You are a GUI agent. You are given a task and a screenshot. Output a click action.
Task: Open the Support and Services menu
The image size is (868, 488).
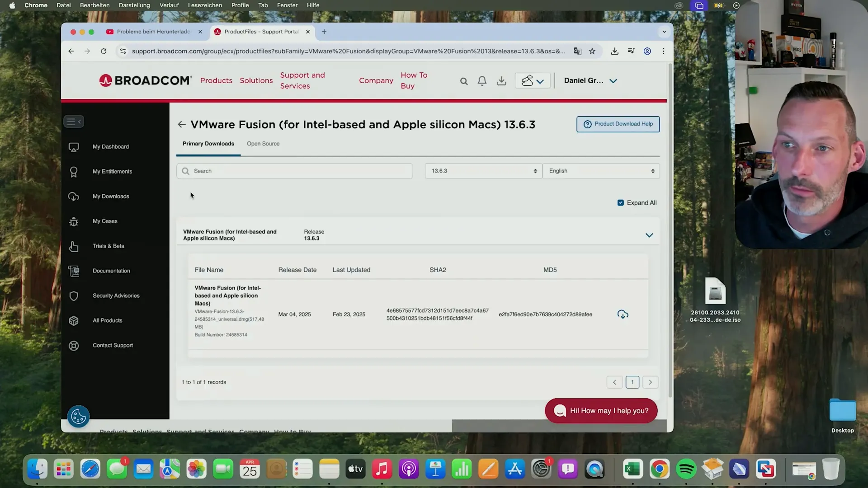[302, 80]
